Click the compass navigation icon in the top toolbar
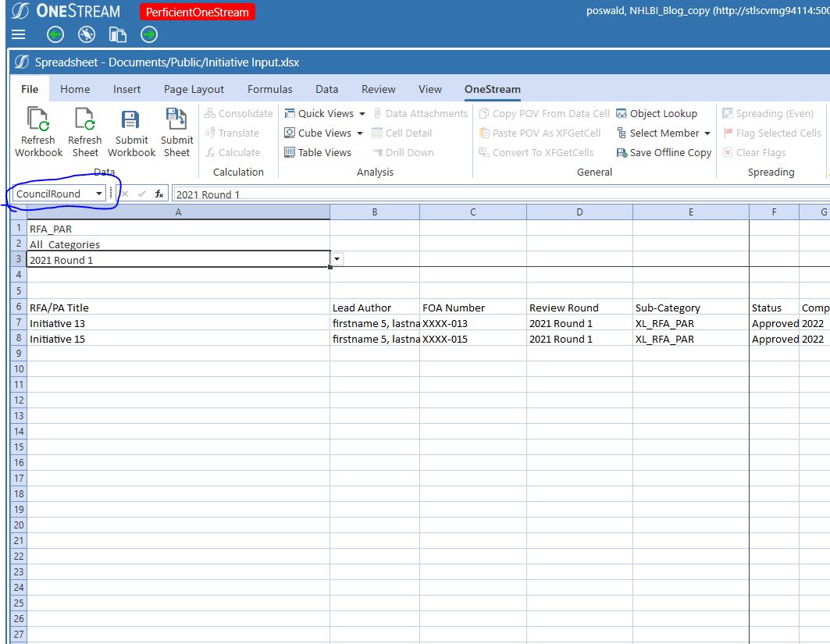This screenshot has width=830, height=644. (87, 34)
